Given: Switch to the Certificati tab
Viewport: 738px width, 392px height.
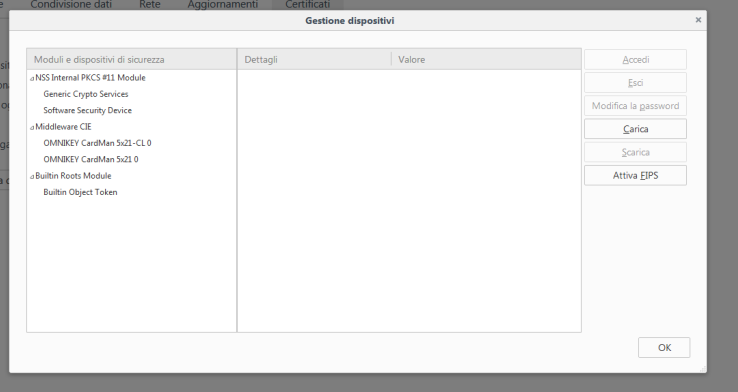Looking at the screenshot, I should (x=307, y=5).
